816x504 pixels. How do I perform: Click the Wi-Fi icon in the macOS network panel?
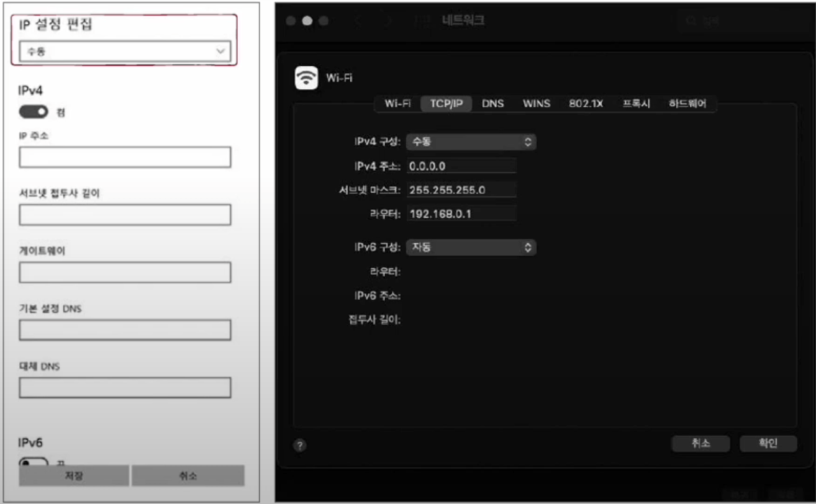(306, 78)
